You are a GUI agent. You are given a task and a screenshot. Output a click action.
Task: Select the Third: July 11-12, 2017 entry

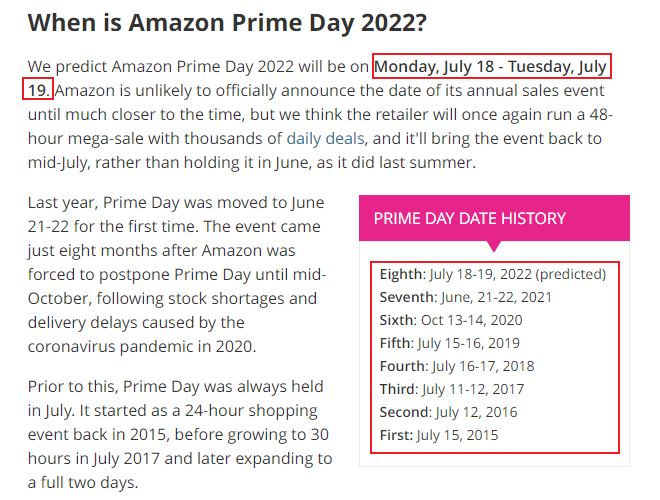452,389
